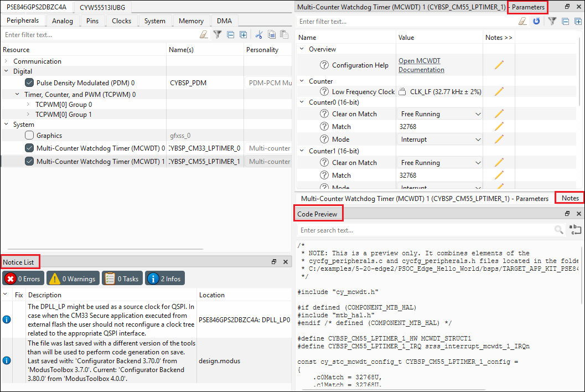Edit note for Low Frequency Clock row
The width and height of the screenshot is (585, 392).
tap(499, 91)
